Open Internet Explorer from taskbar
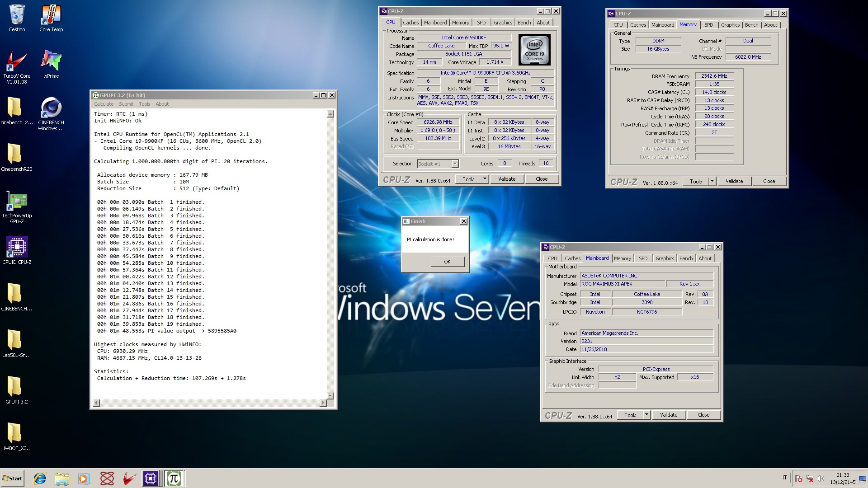This screenshot has height=488, width=868. point(40,479)
